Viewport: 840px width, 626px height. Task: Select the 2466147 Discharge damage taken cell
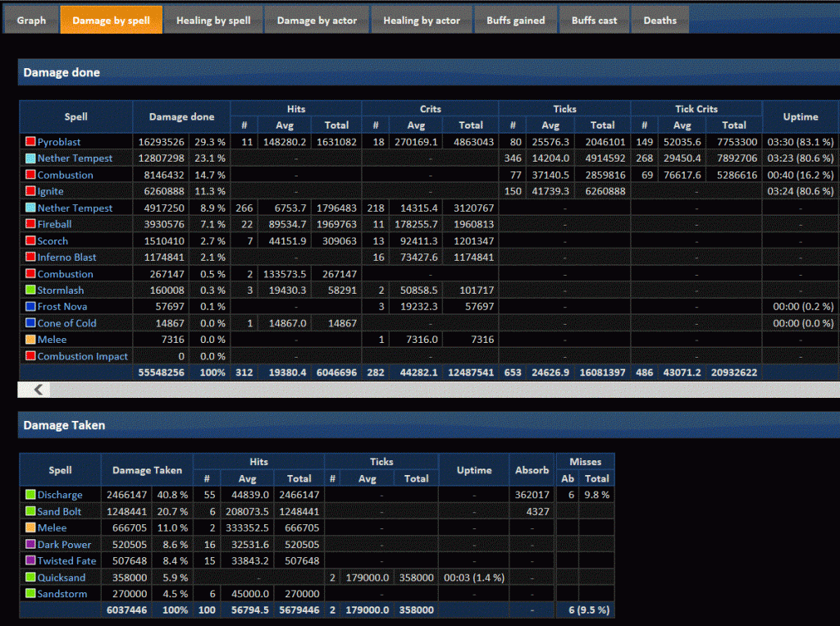click(x=126, y=495)
